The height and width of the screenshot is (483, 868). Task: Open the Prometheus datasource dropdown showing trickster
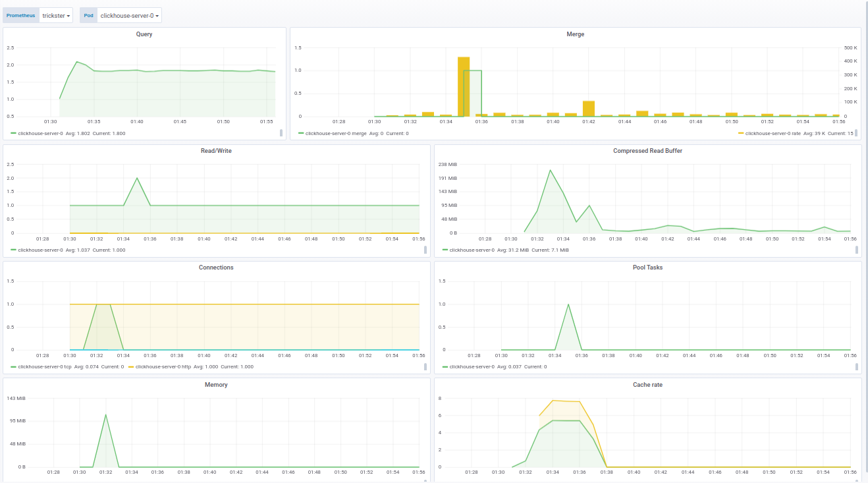pyautogui.click(x=56, y=15)
